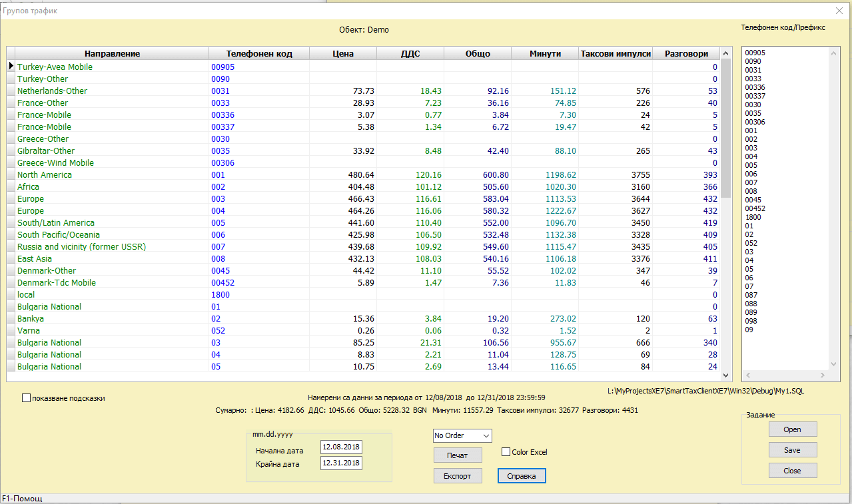Select the Bankya direction cell
The image size is (852, 504).
pyautogui.click(x=112, y=318)
